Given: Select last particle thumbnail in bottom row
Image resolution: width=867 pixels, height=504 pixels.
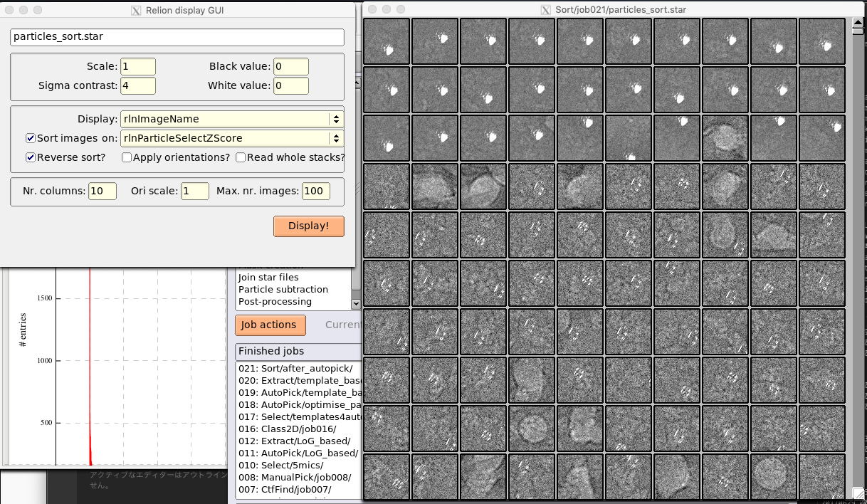Looking at the screenshot, I should click(822, 476).
